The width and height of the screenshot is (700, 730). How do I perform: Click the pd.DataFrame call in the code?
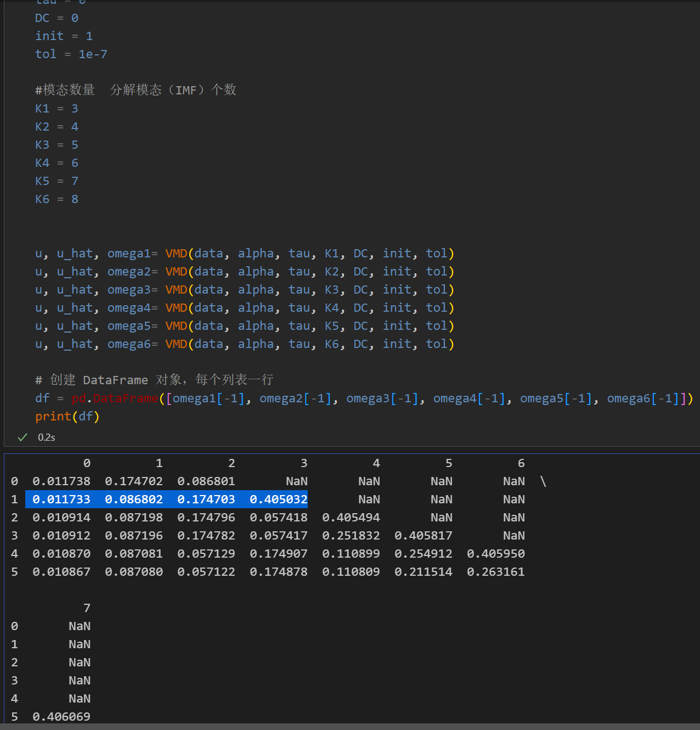point(115,398)
